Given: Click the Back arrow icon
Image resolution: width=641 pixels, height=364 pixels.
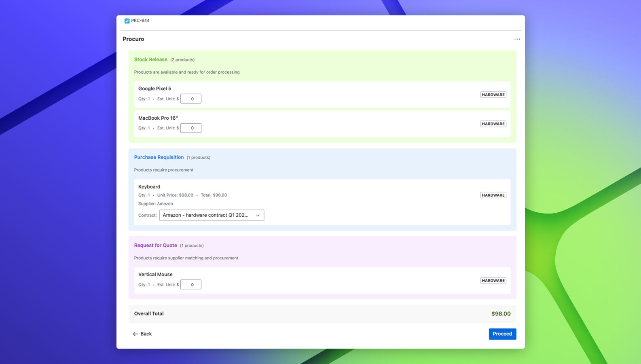Looking at the screenshot, I should (x=135, y=334).
